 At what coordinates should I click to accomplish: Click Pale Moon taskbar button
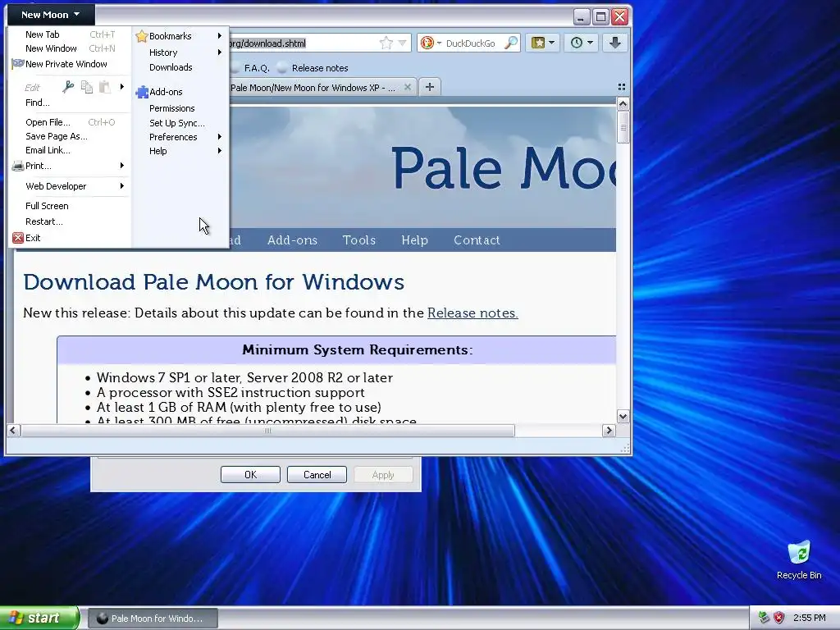pyautogui.click(x=153, y=619)
